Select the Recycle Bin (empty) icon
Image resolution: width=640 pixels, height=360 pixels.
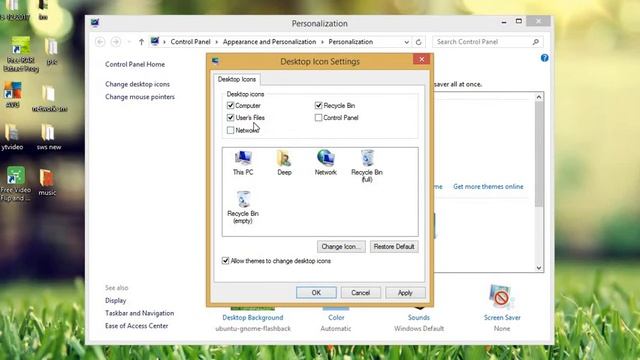(243, 207)
